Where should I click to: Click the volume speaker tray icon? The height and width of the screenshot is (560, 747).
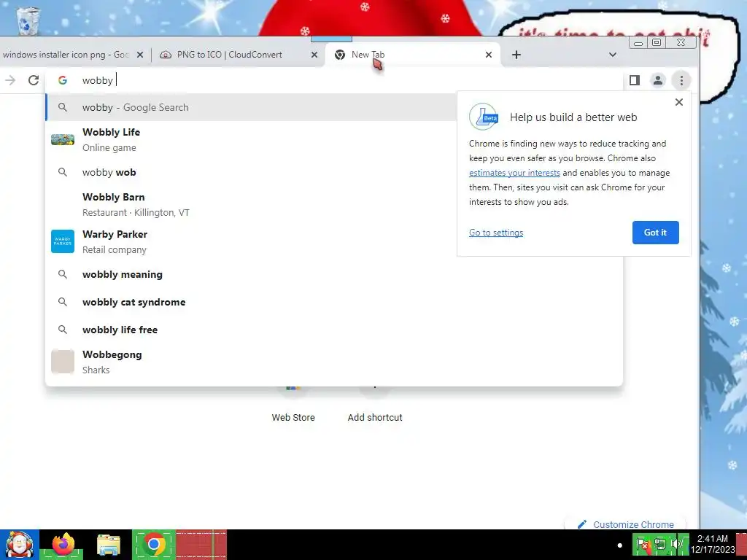coord(677,544)
